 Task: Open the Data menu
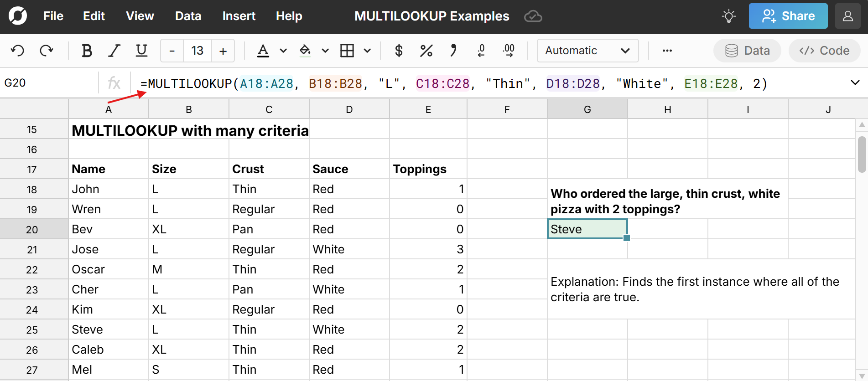click(x=188, y=16)
